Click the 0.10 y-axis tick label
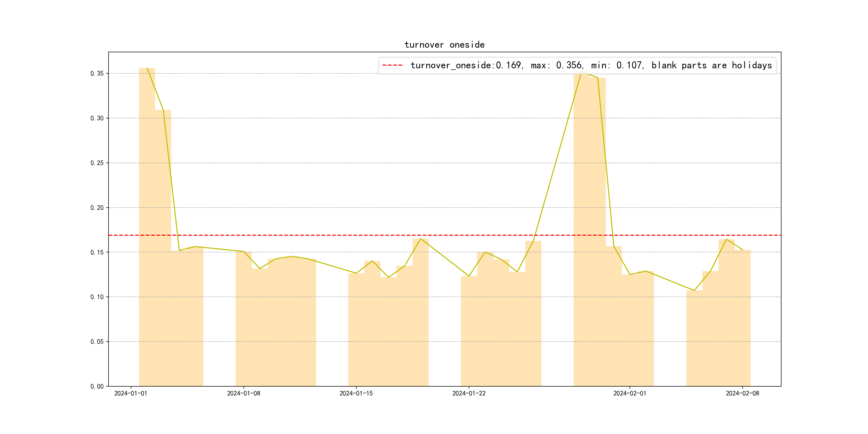The width and height of the screenshot is (868, 434). (x=97, y=297)
